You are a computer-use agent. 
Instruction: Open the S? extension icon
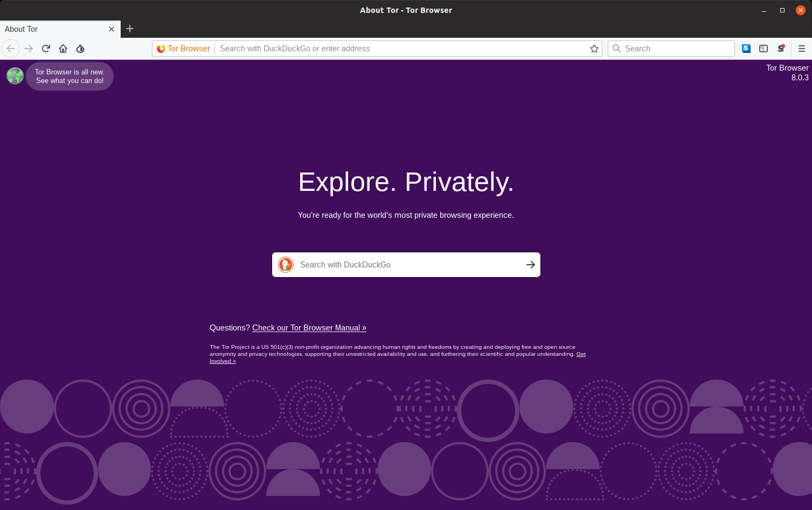point(781,49)
